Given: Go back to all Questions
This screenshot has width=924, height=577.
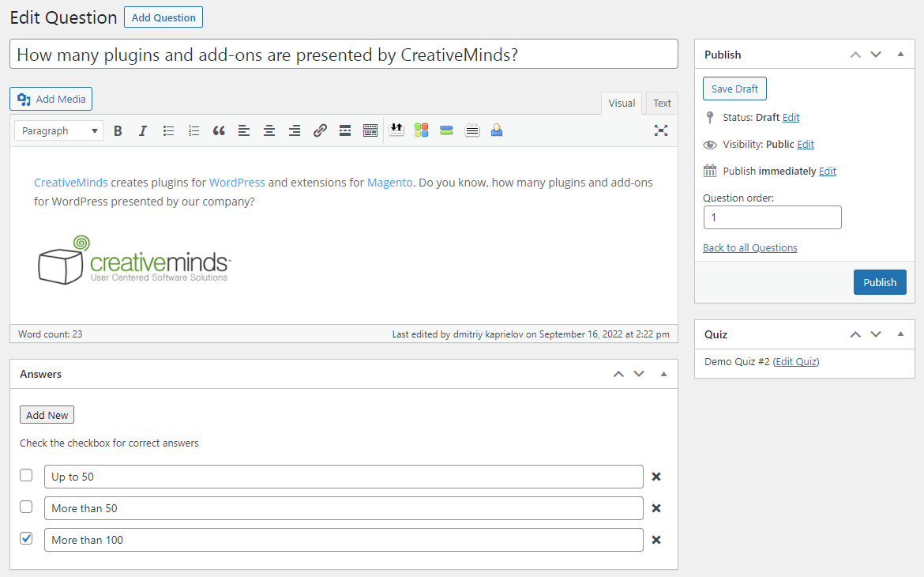Looking at the screenshot, I should (750, 247).
